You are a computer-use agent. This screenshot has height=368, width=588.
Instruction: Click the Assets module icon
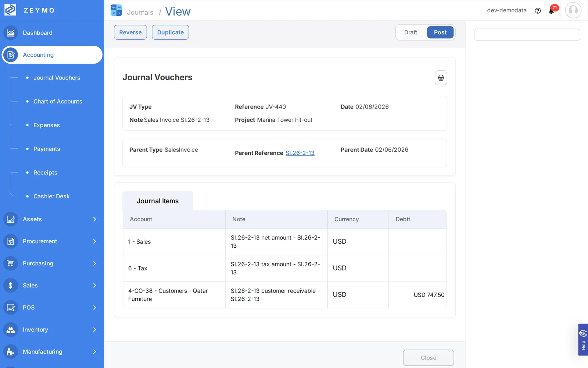pos(11,219)
